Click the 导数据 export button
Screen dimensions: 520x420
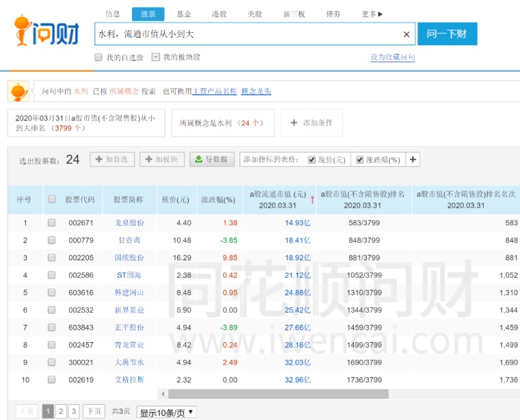coord(212,159)
